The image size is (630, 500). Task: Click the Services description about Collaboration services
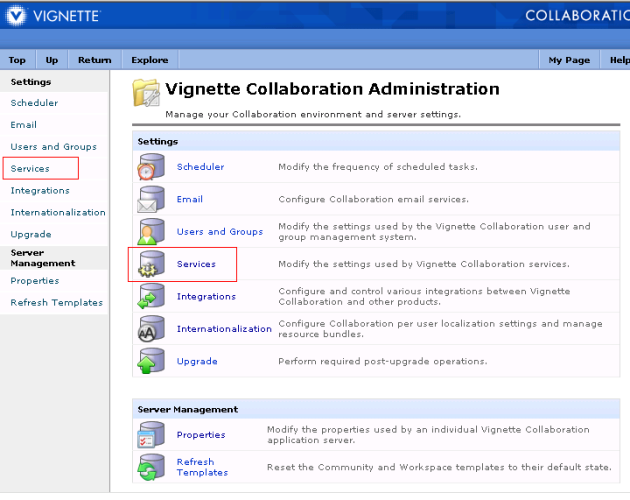click(x=424, y=264)
